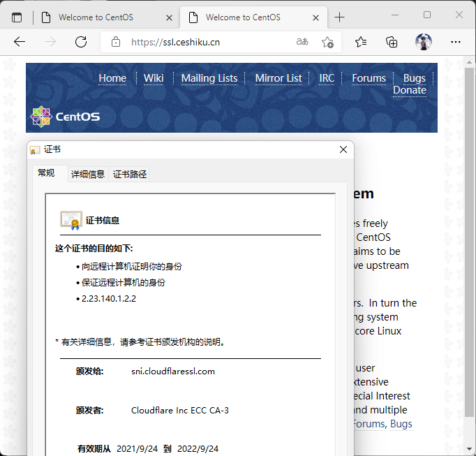Open the translate/read aloud icon

tap(302, 42)
